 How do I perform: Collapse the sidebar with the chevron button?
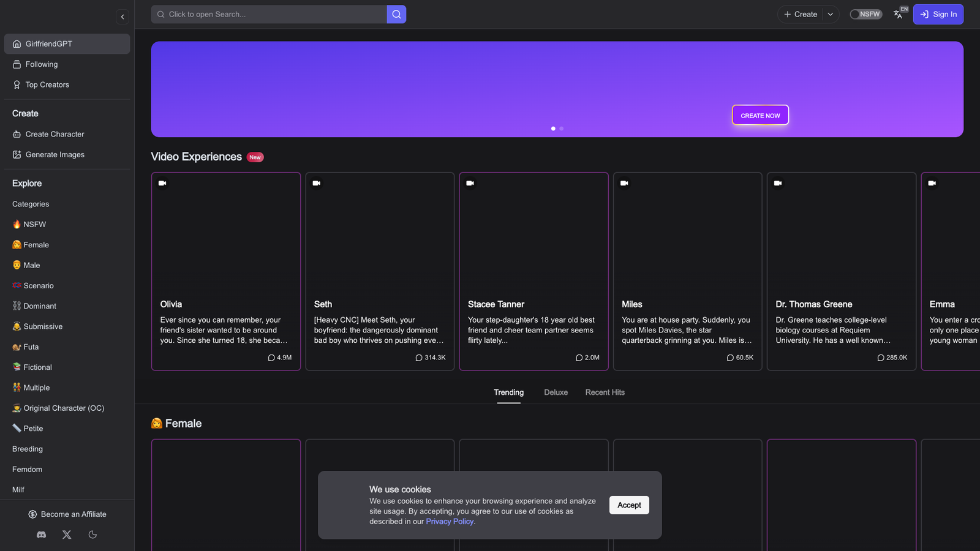tap(123, 17)
